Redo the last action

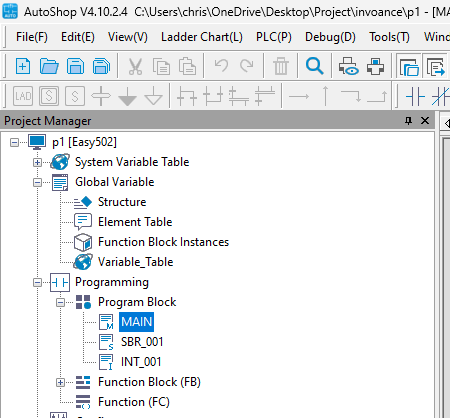click(x=247, y=65)
